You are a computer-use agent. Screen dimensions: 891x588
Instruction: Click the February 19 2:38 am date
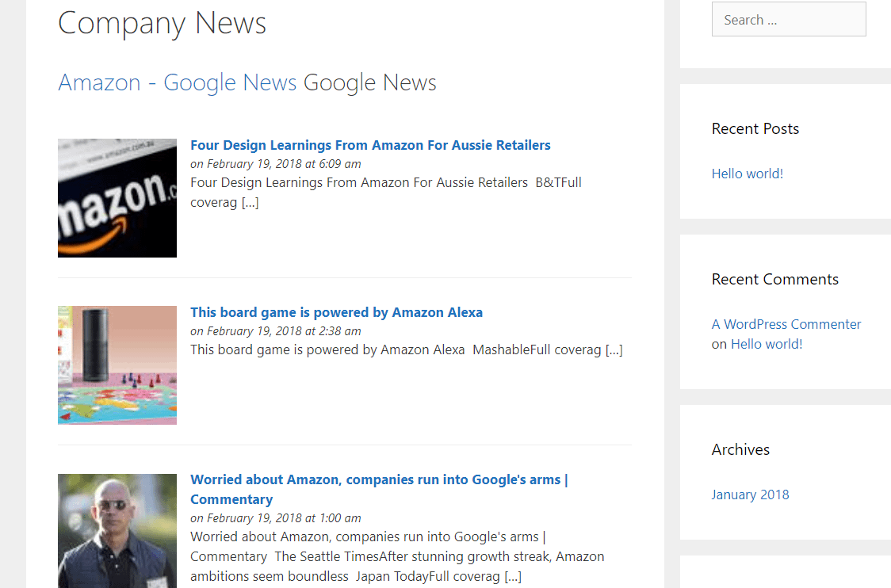276,331
